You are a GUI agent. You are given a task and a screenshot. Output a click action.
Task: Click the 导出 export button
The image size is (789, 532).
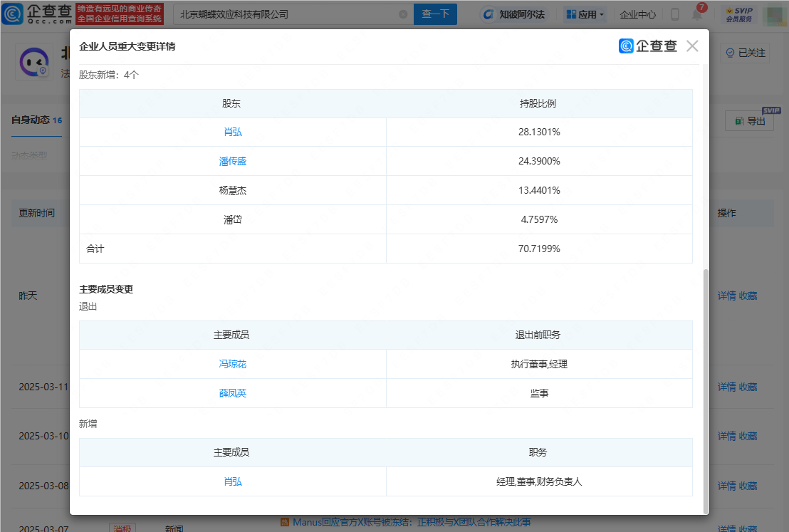point(750,121)
